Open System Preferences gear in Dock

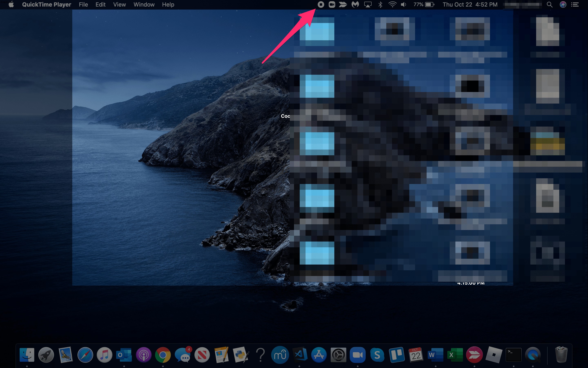point(338,355)
